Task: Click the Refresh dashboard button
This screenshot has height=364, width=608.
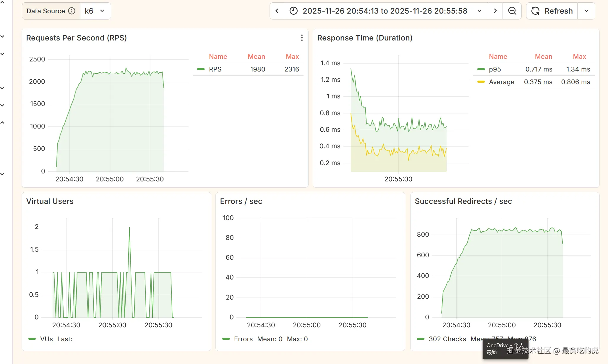Action: point(552,11)
